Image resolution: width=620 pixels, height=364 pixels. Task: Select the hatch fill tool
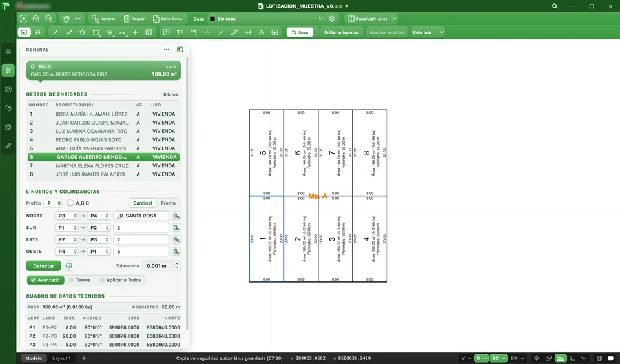tap(149, 32)
